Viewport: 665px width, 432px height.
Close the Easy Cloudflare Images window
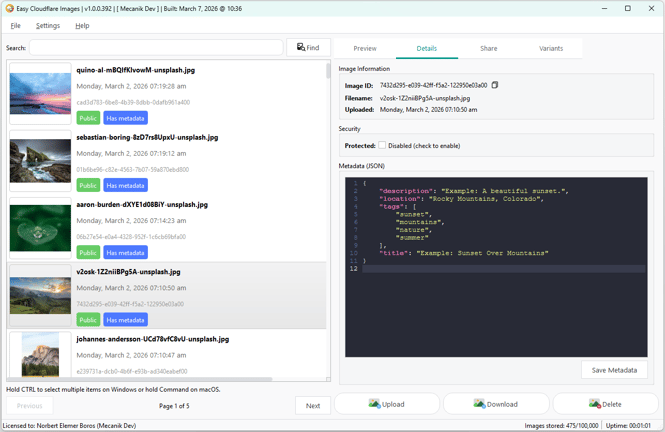point(651,8)
